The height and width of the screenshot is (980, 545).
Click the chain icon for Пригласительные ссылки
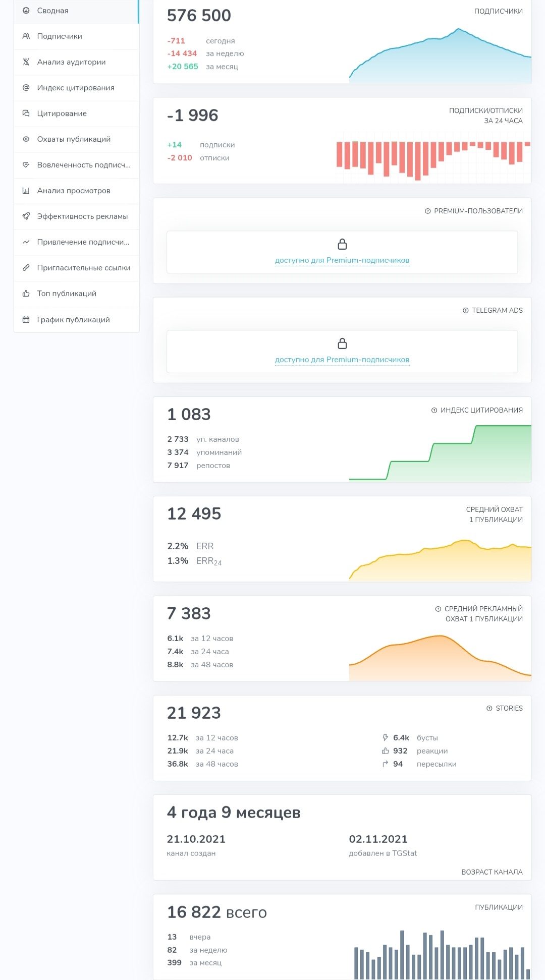pyautogui.click(x=26, y=268)
